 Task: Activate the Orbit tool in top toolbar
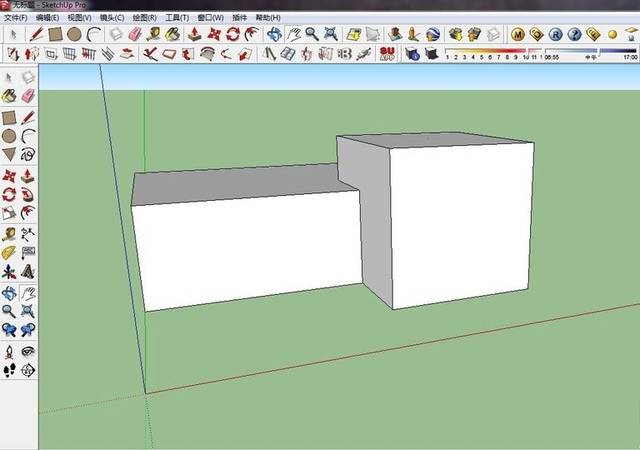[x=274, y=34]
